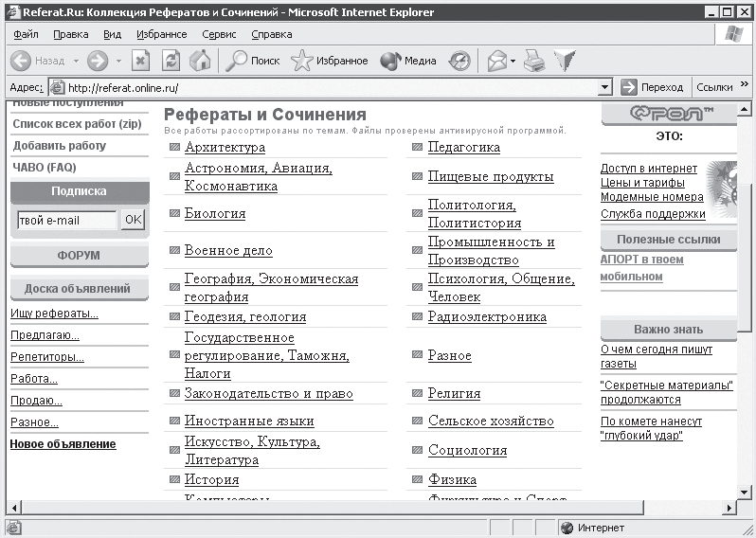Open the ФОРУМ sidebar button
This screenshot has height=538, width=756.
[x=79, y=256]
